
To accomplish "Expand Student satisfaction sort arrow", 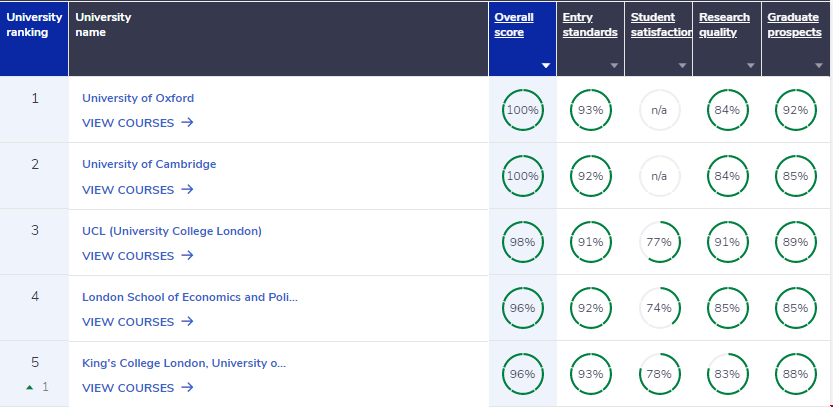I will (682, 66).
